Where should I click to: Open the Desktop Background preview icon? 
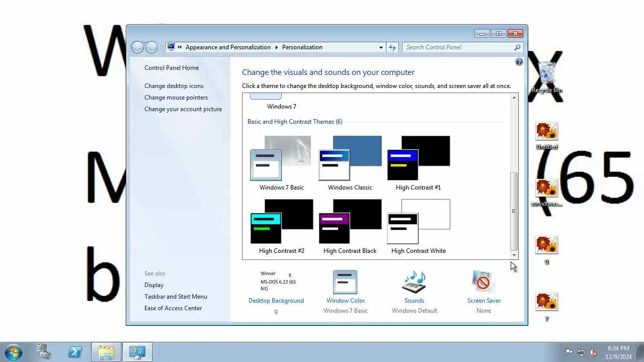tap(276, 282)
